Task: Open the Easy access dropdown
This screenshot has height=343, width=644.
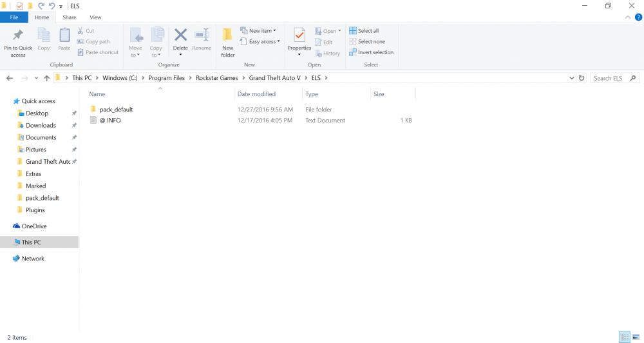Action: [260, 41]
